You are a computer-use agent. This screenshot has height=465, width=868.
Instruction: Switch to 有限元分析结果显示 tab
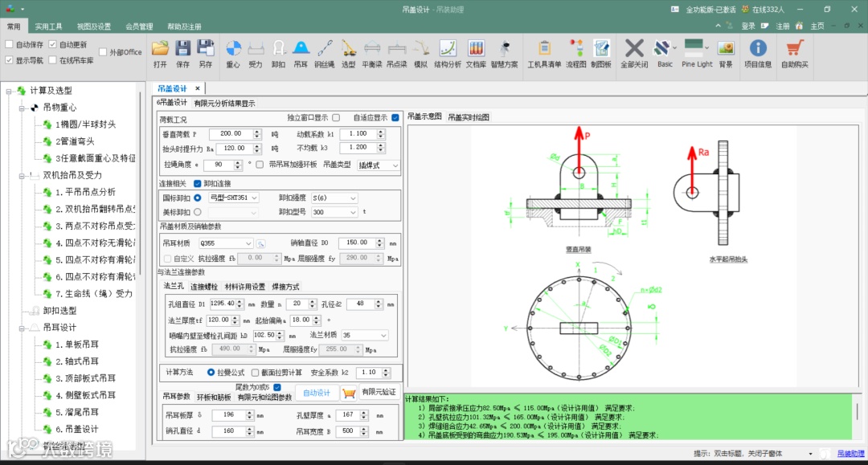pyautogui.click(x=224, y=104)
